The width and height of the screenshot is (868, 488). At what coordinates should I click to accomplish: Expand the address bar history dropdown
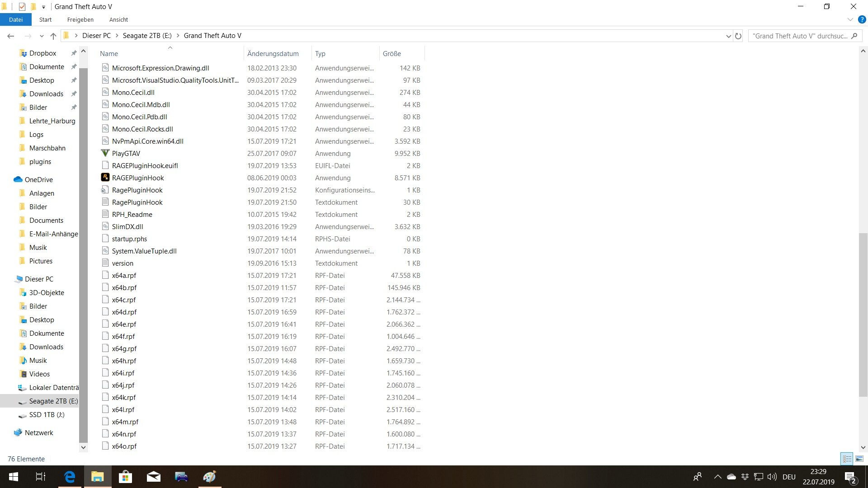click(728, 36)
